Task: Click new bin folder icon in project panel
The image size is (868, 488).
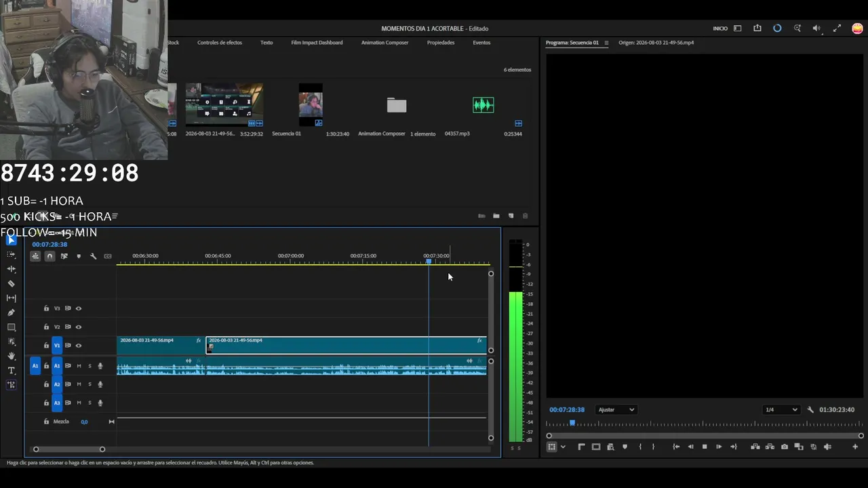Action: pos(496,216)
